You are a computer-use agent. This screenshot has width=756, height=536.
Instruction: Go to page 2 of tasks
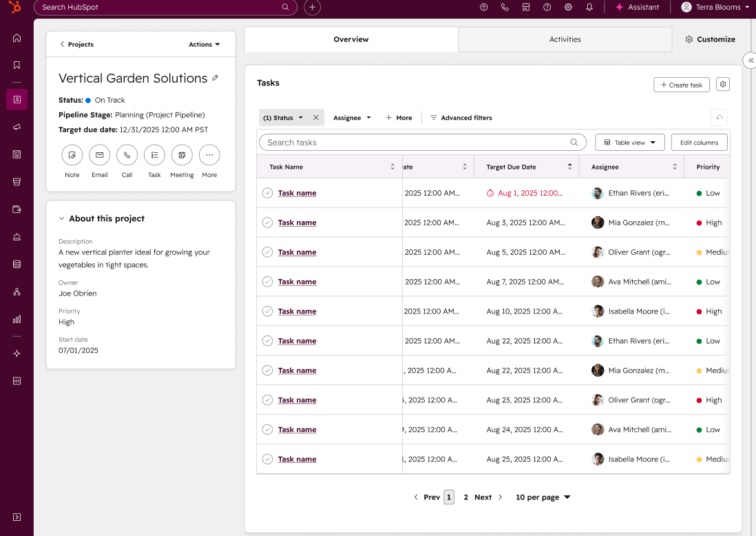click(465, 497)
